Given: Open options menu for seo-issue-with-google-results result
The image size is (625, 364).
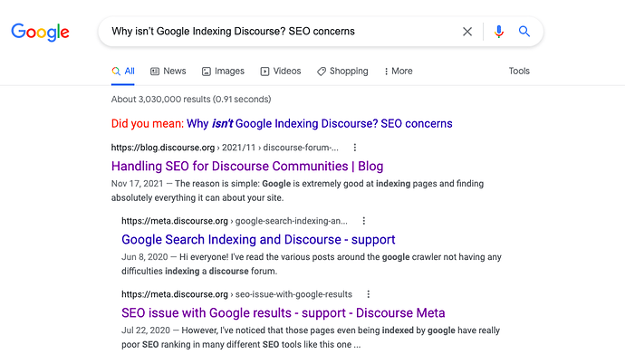Looking at the screenshot, I should click(x=369, y=294).
